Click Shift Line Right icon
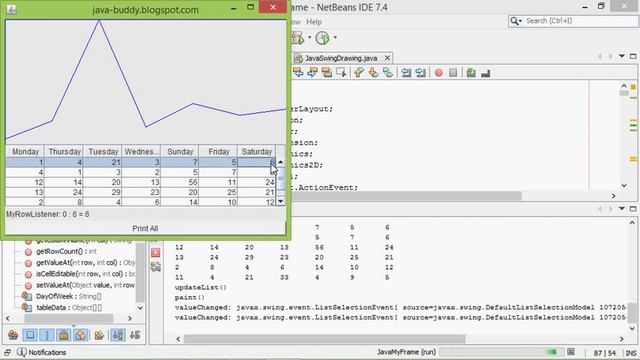 pyautogui.click(x=420, y=73)
